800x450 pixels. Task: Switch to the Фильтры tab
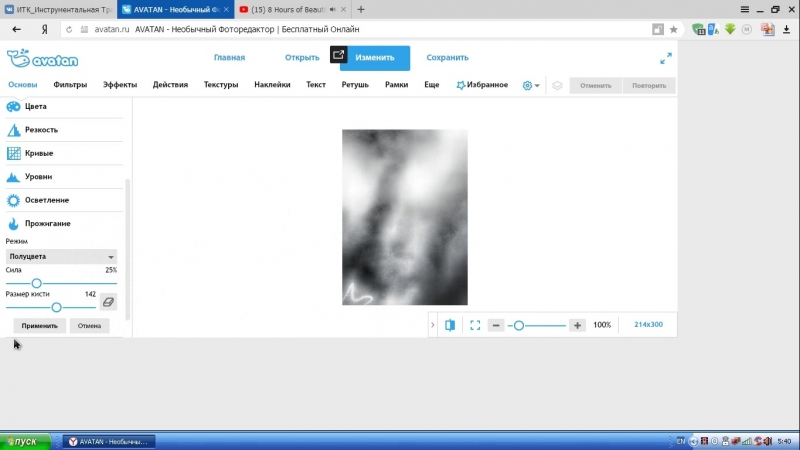(70, 85)
